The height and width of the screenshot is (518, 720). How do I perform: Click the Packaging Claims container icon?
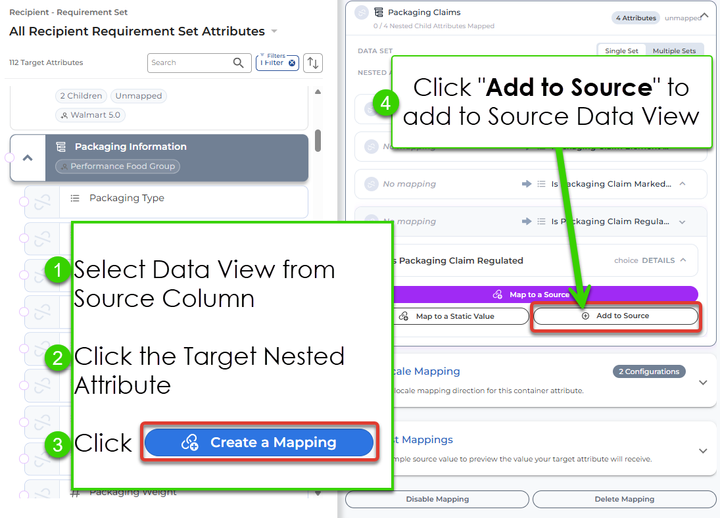[378, 12]
